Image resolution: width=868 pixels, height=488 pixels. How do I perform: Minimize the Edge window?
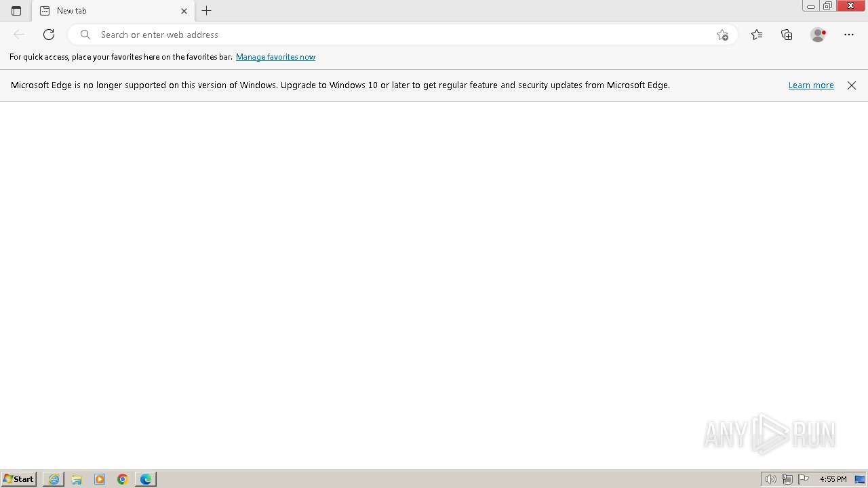pyautogui.click(x=810, y=6)
